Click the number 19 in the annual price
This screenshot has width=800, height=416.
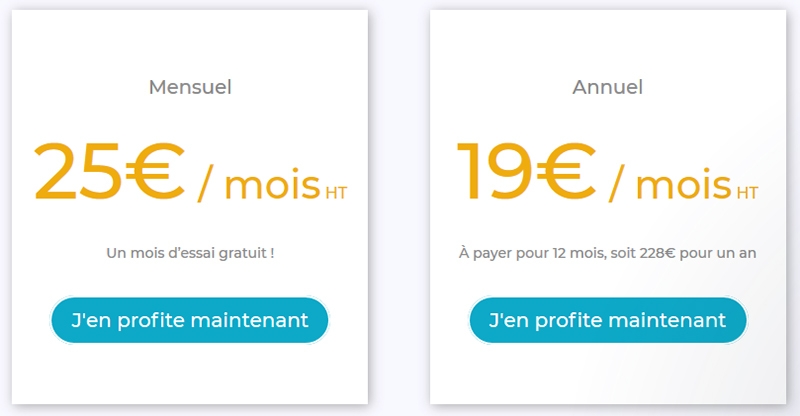[x=494, y=171]
